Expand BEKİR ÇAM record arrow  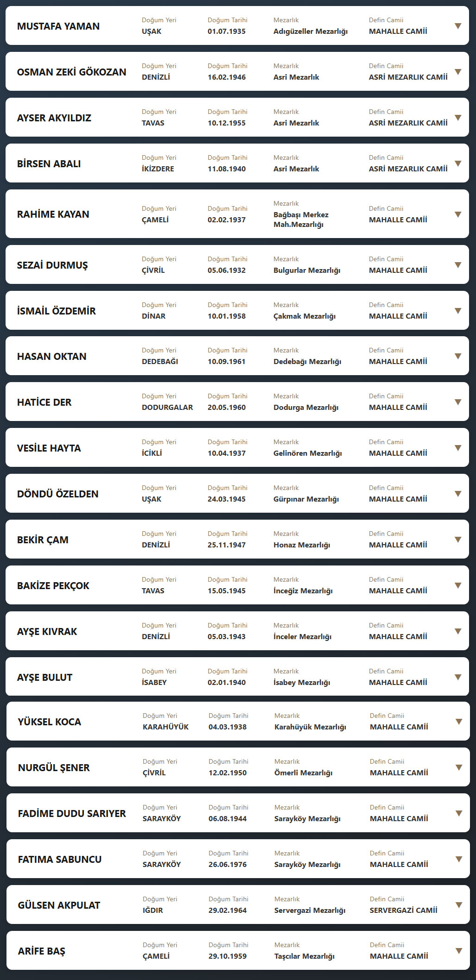tap(458, 540)
